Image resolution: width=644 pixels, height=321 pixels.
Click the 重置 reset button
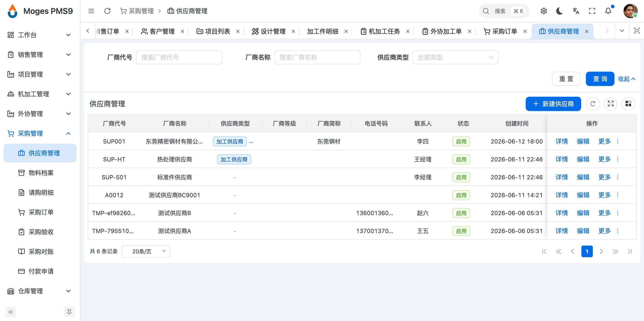566,79
